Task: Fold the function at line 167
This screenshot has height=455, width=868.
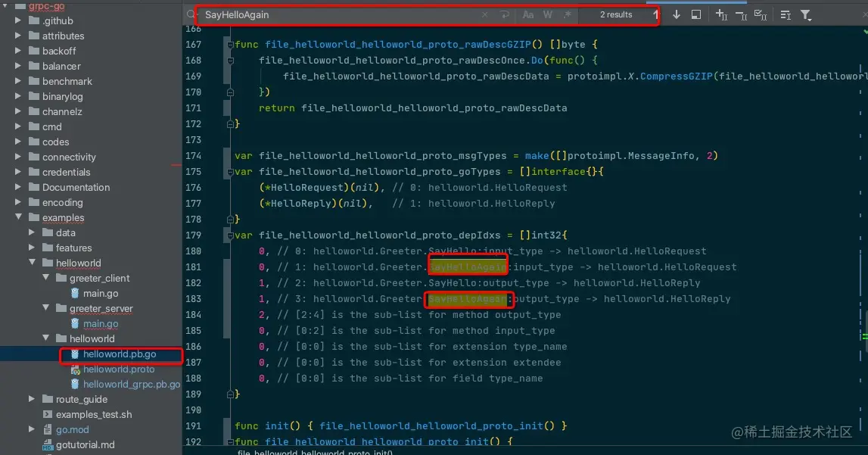Action: [x=230, y=44]
